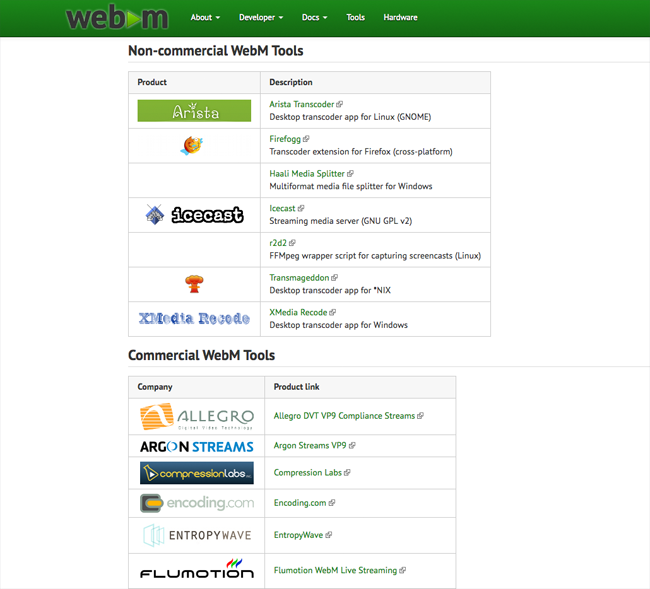Open the Haali Media Splitter link
The image size is (650, 589).
[x=307, y=173]
